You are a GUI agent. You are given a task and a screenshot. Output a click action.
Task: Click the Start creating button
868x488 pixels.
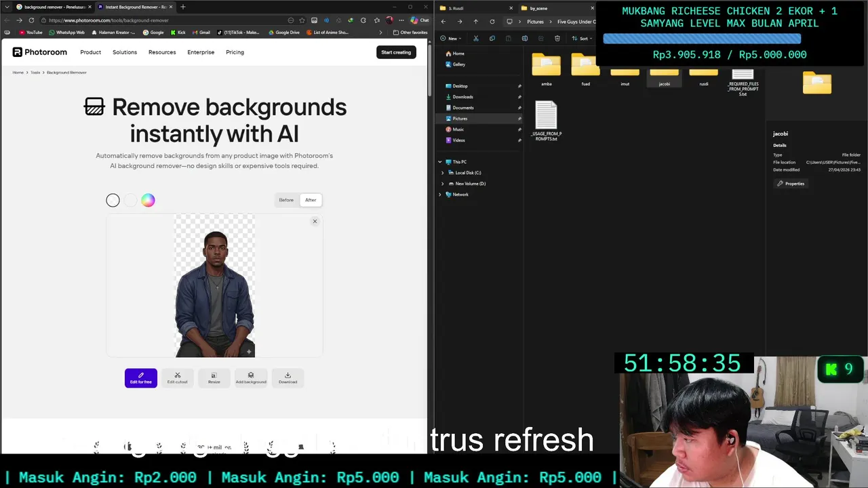[x=396, y=52]
